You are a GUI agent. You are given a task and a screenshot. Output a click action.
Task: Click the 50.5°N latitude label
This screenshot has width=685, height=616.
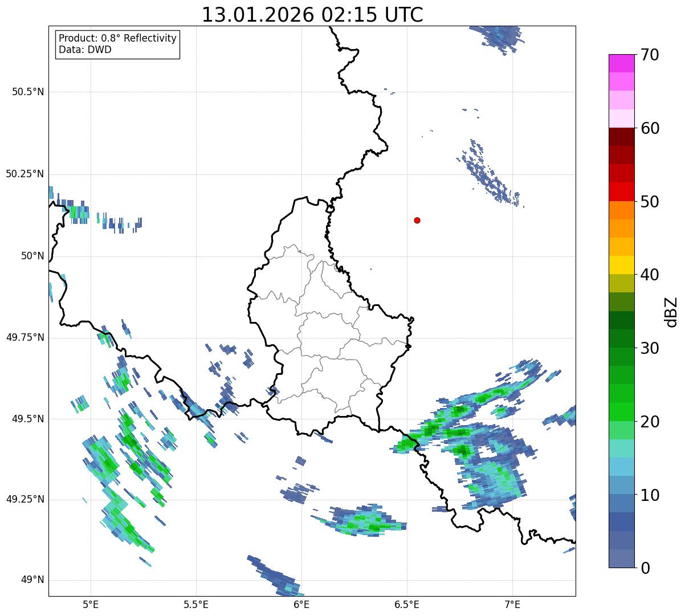28,92
